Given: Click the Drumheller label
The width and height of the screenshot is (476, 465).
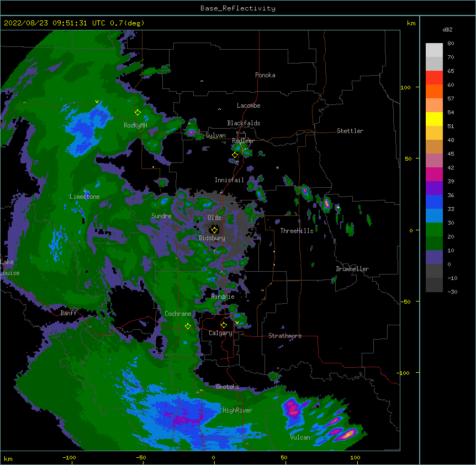Looking at the screenshot, I should [352, 269].
